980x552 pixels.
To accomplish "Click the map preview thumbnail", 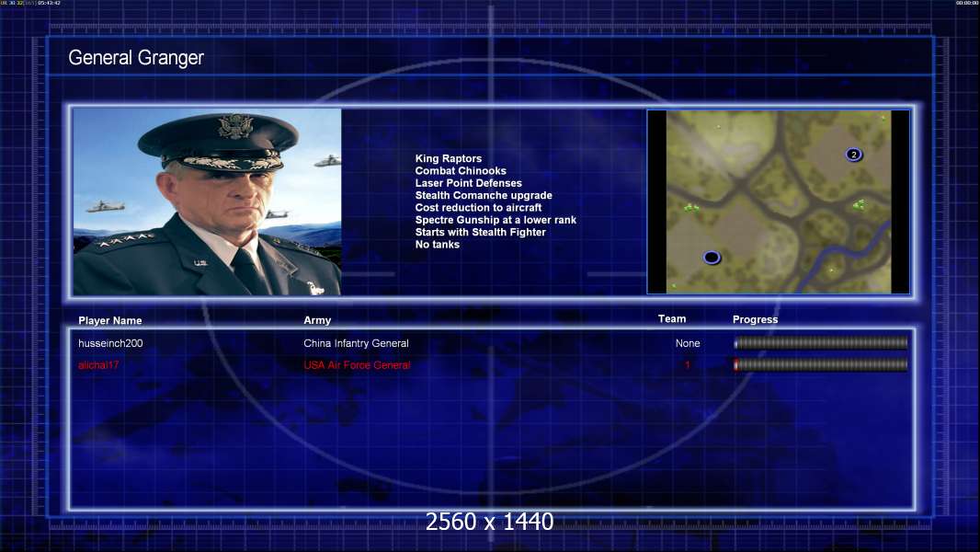I will click(778, 201).
